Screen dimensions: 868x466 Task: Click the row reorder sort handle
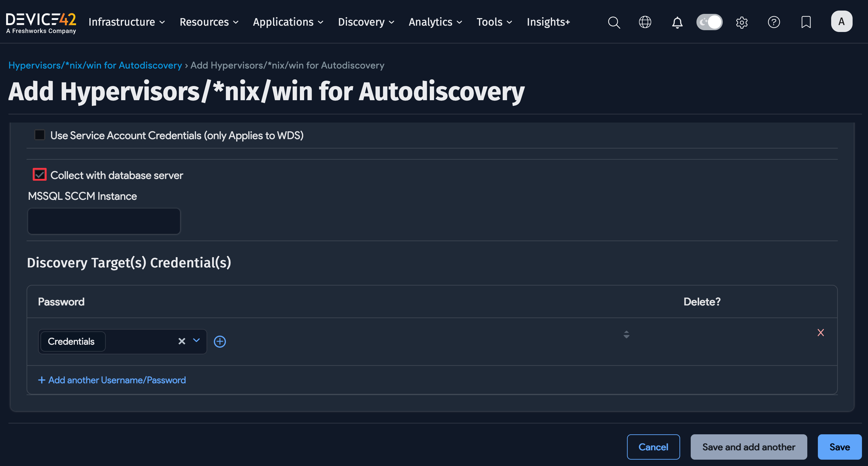coord(626,334)
